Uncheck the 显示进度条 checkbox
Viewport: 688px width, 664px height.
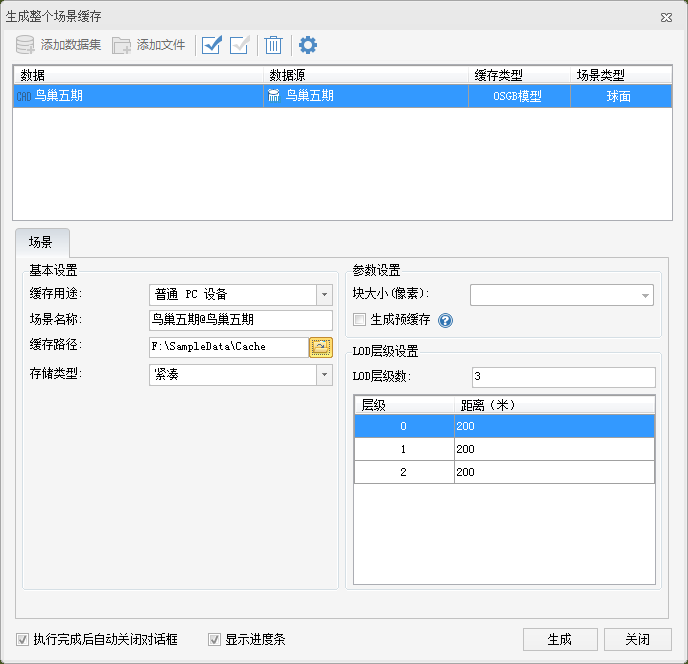point(214,640)
